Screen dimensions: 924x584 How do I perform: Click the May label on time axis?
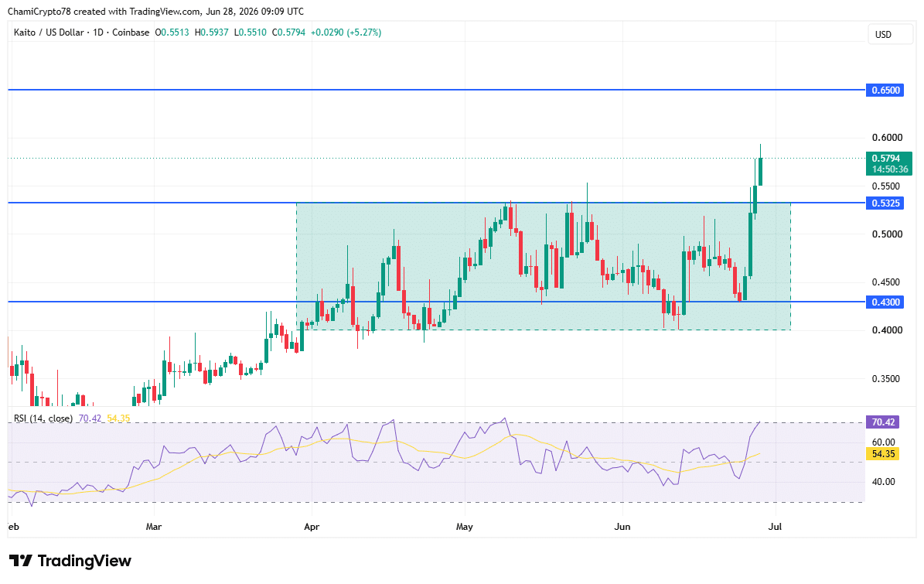465,527
